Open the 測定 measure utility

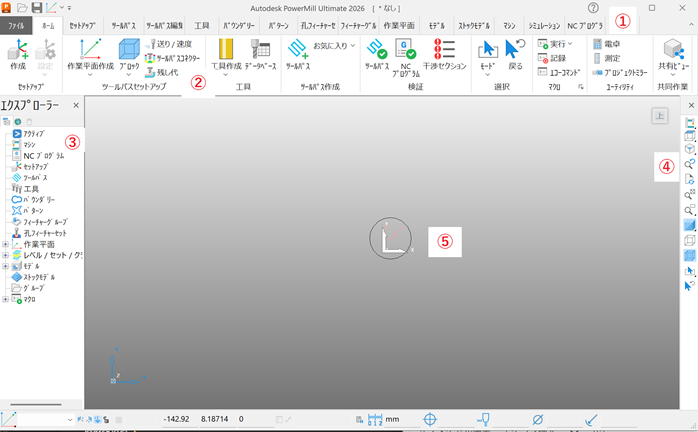click(607, 58)
